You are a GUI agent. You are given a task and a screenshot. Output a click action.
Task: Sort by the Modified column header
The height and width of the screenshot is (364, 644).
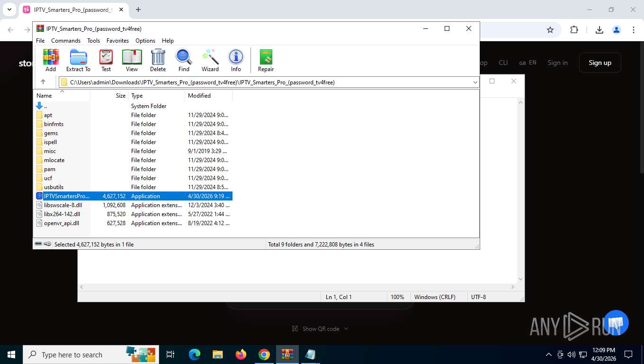pos(209,96)
